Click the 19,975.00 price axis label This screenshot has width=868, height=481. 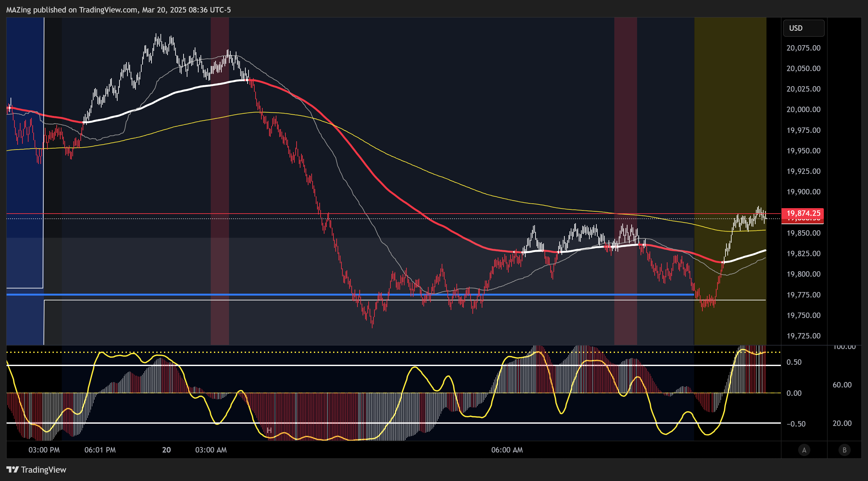(x=803, y=130)
